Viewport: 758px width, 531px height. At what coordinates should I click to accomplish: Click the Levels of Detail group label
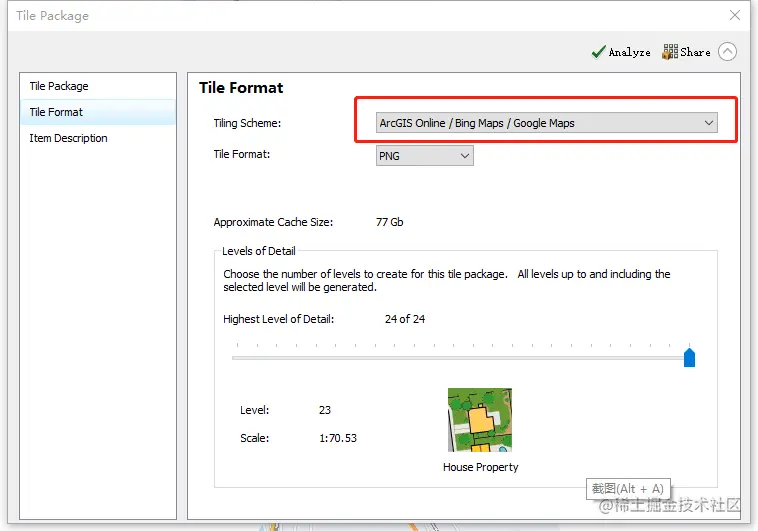pos(259,251)
